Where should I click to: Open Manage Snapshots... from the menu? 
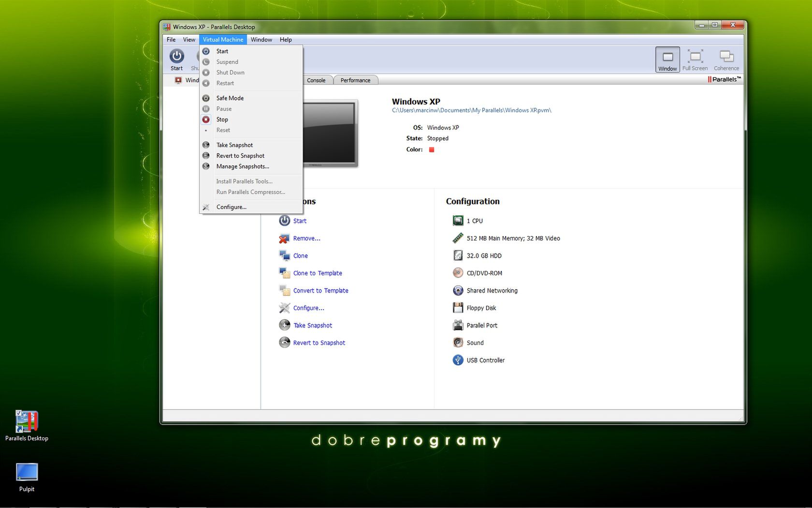pos(251,166)
